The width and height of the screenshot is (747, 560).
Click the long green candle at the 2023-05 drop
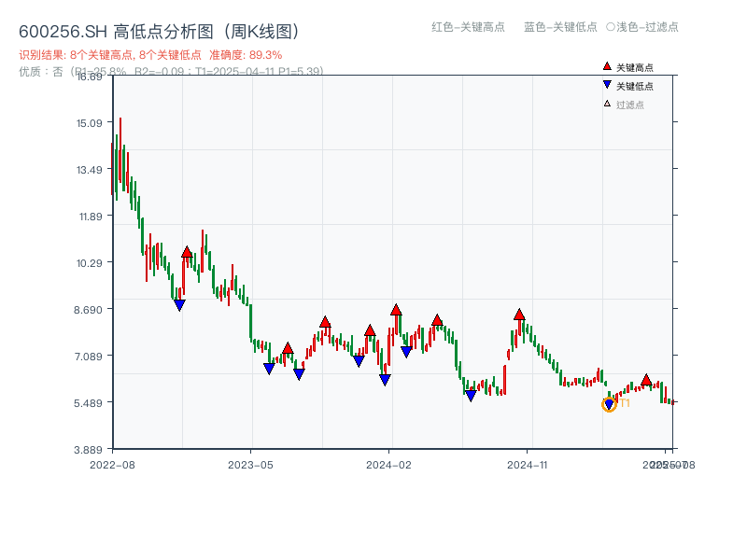(250, 323)
